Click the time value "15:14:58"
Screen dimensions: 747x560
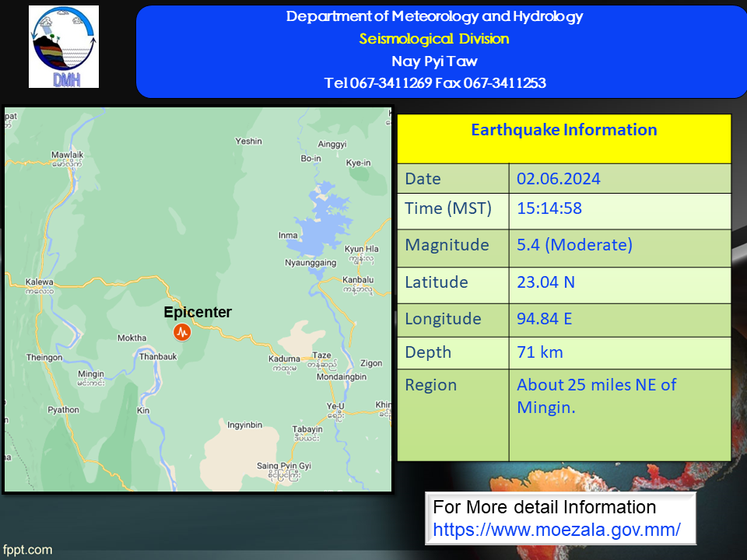tap(549, 208)
